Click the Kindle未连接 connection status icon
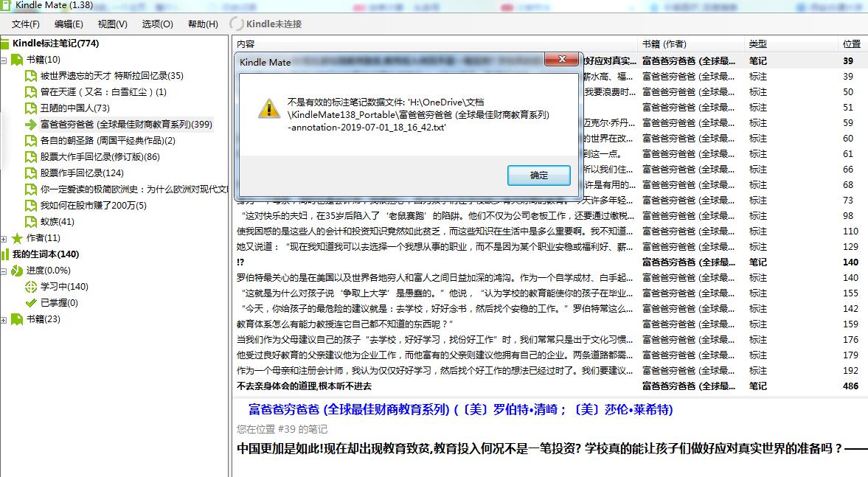 (x=237, y=23)
